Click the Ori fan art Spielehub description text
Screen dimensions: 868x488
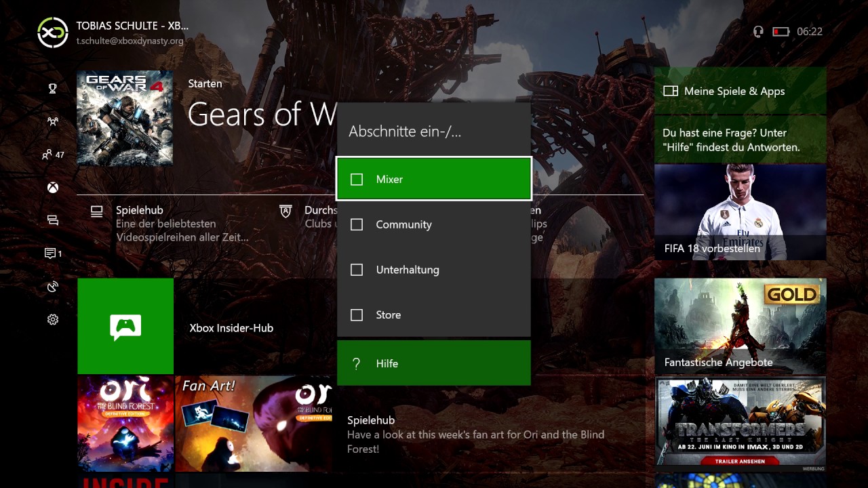click(x=475, y=441)
